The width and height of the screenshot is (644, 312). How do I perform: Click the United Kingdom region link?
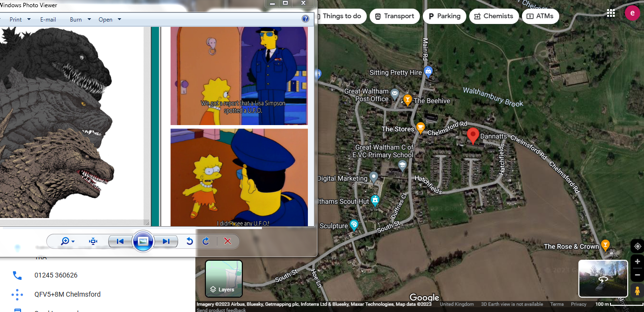[457, 304]
